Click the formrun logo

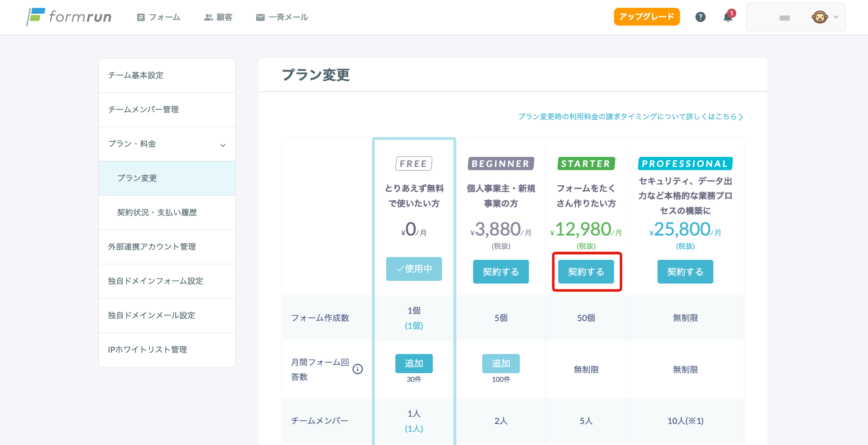[x=69, y=17]
